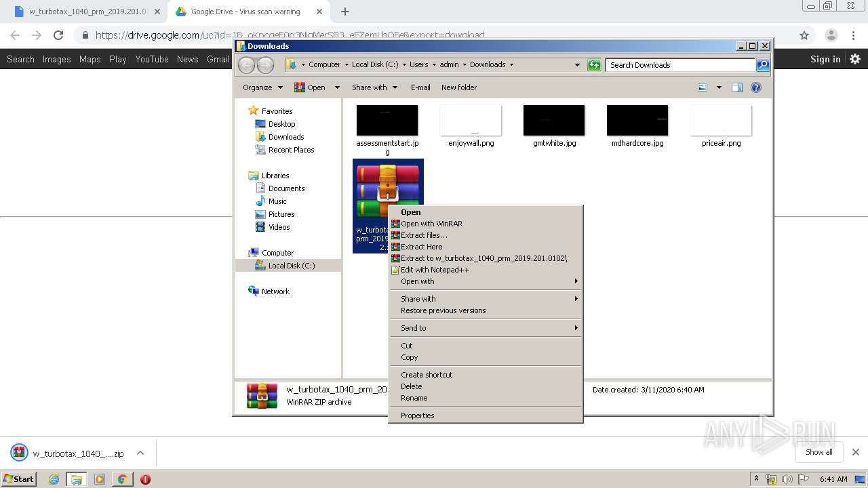
Task: Create a New folder from toolbar
Action: [x=459, y=87]
